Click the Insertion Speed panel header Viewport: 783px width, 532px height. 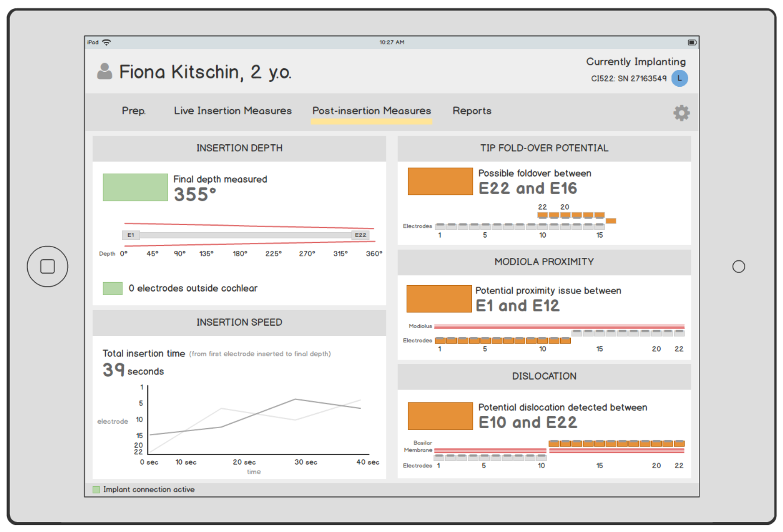[239, 323]
